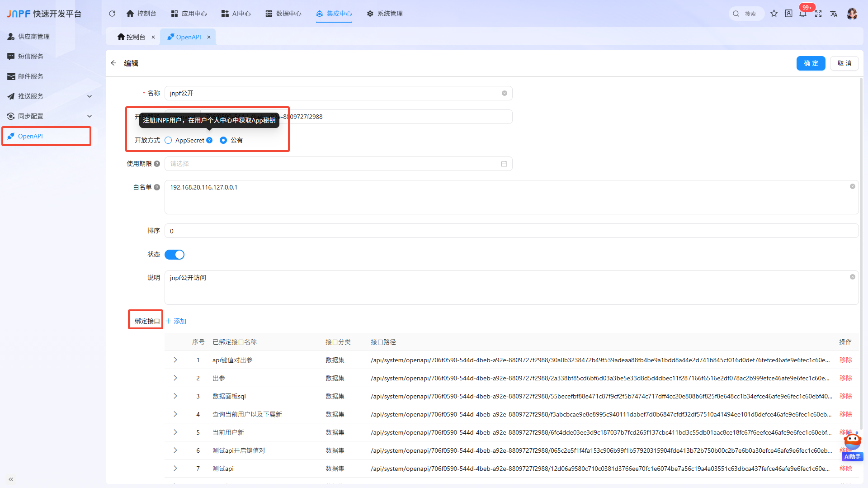Expand row 1 api键值对出参

click(x=175, y=360)
